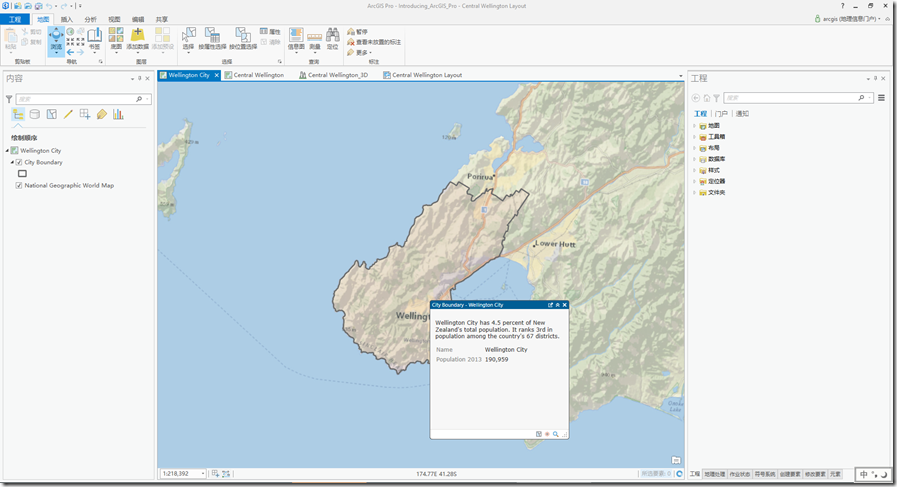
Task: Click the City Boundary symbol swatch
Action: [x=22, y=173]
